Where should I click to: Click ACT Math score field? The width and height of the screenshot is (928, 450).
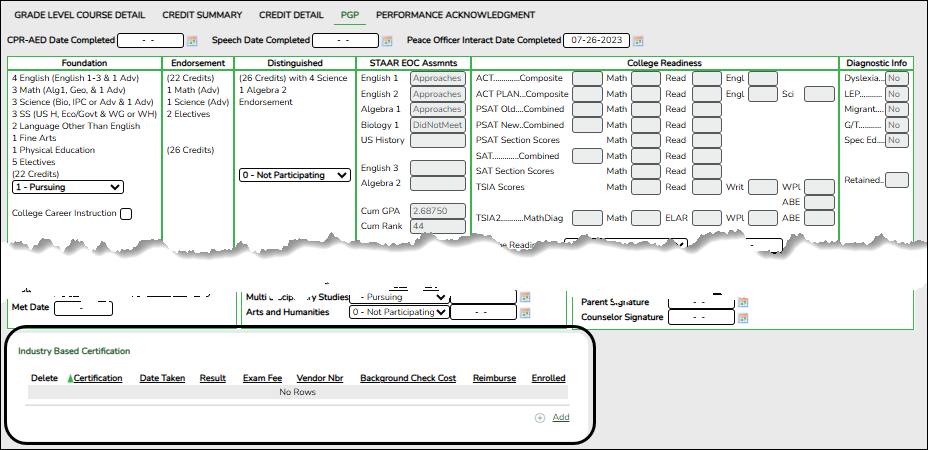click(646, 78)
